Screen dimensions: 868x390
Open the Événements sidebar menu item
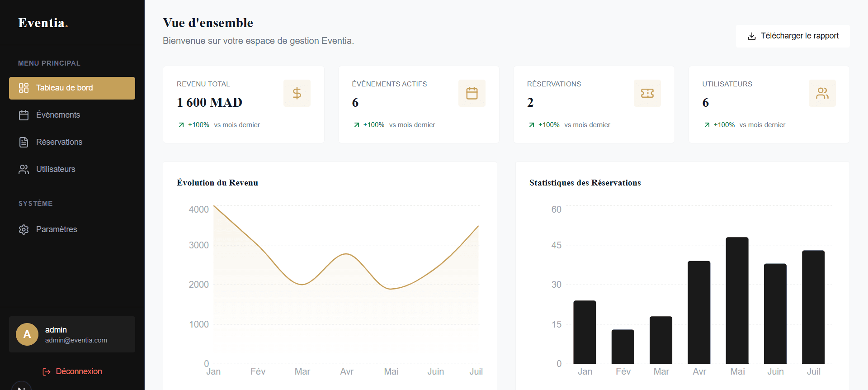[72, 115]
